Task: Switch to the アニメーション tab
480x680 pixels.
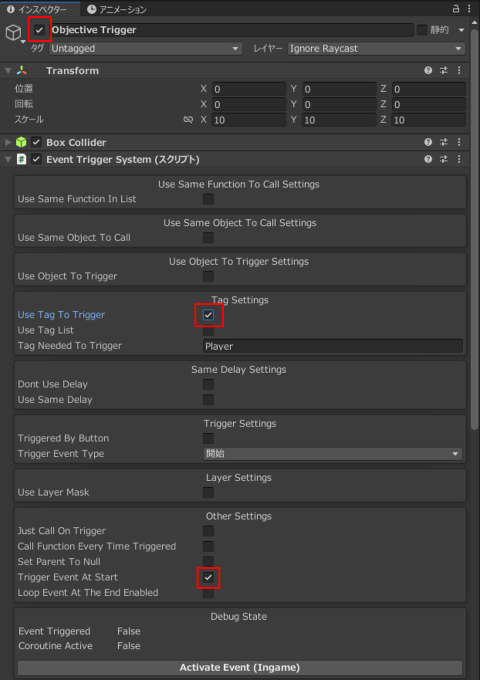Action: 117,9
